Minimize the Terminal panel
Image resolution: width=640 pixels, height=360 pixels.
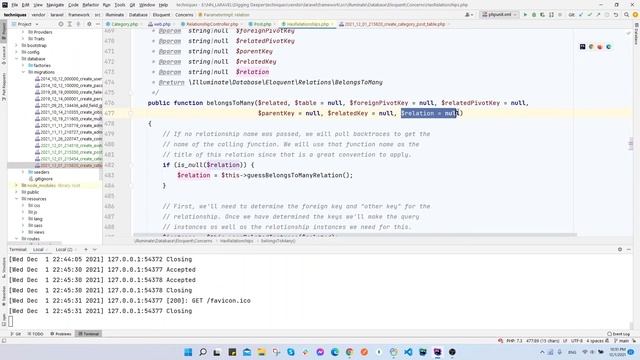629,249
